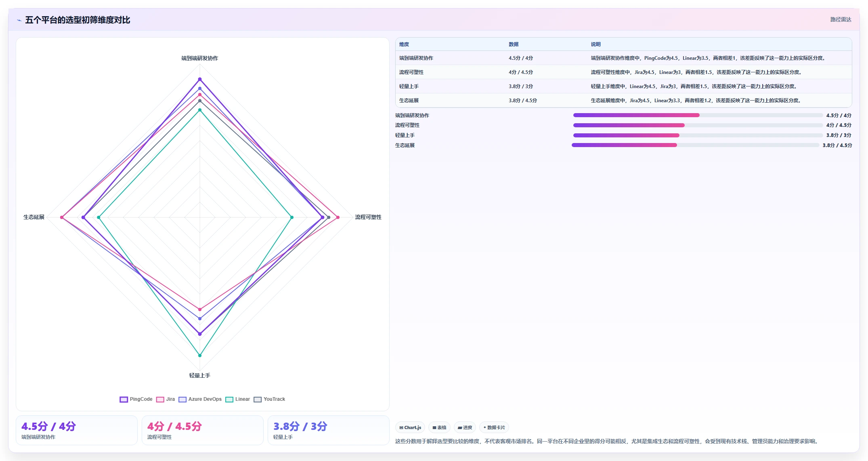Click the footnote starting 这些分数用于解释
The image size is (868, 461).
pyautogui.click(x=608, y=441)
